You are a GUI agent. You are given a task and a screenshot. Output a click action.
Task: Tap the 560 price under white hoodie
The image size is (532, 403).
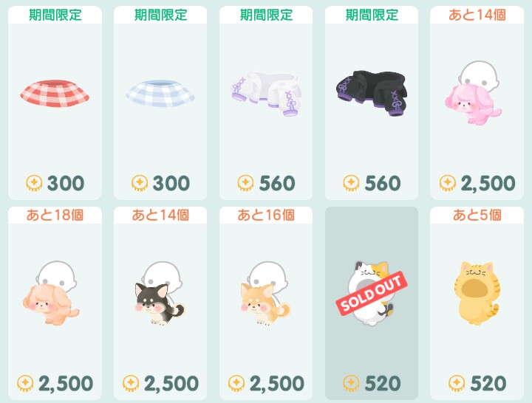(277, 183)
